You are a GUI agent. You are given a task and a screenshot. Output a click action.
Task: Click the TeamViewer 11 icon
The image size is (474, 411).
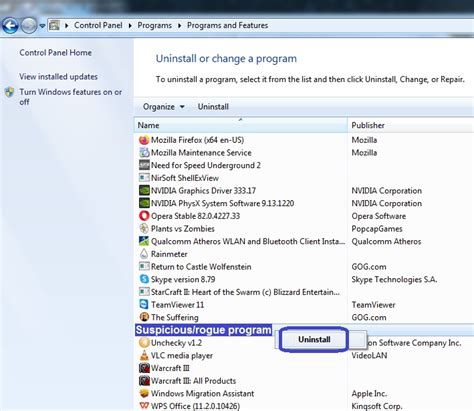click(x=144, y=305)
